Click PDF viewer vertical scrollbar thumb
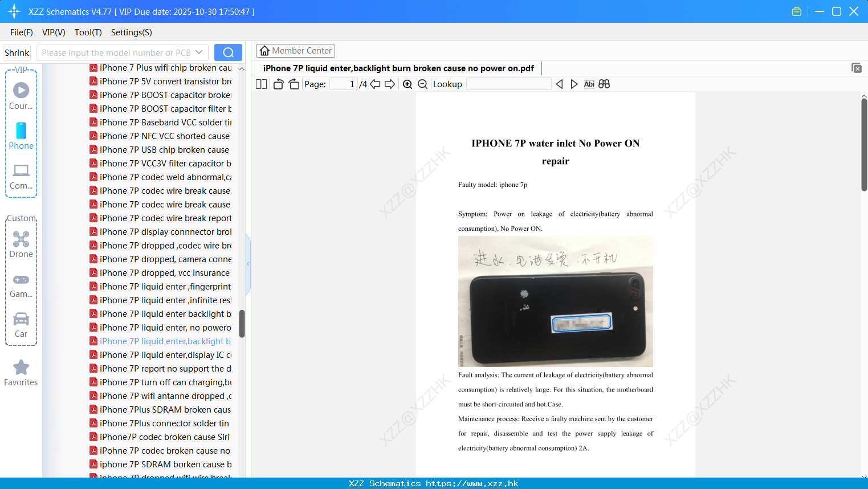This screenshot has width=868, height=489. pos(864,145)
